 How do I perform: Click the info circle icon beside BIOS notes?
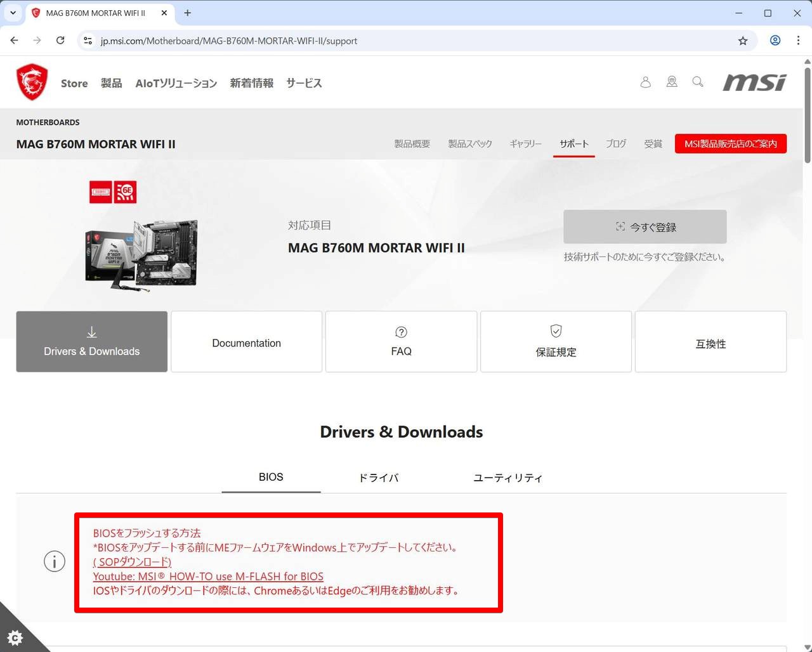55,561
